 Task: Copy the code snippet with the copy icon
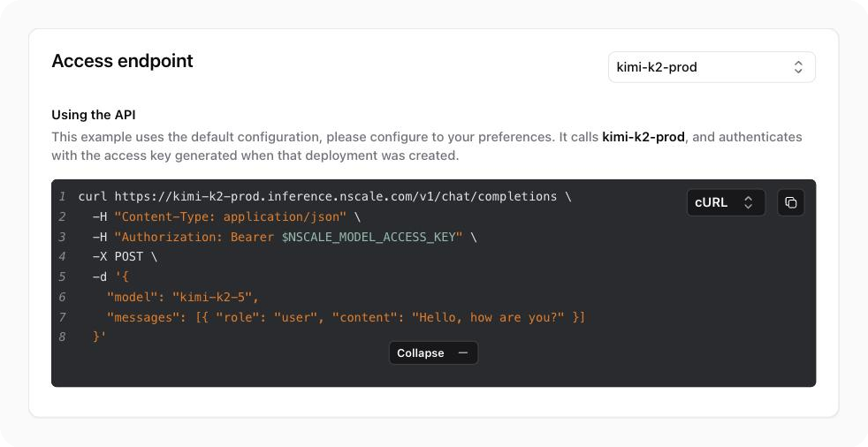tap(790, 202)
